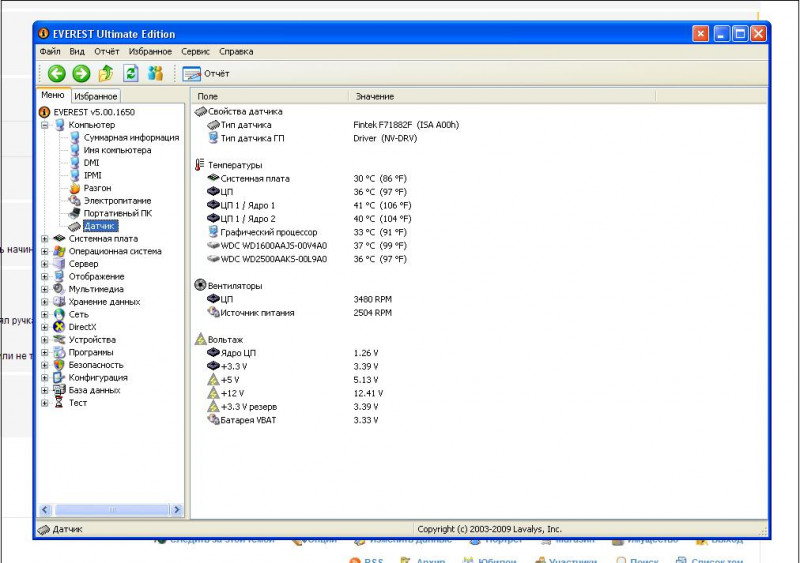Expand the Тест tree node
The width and height of the screenshot is (800, 563).
pos(45,403)
